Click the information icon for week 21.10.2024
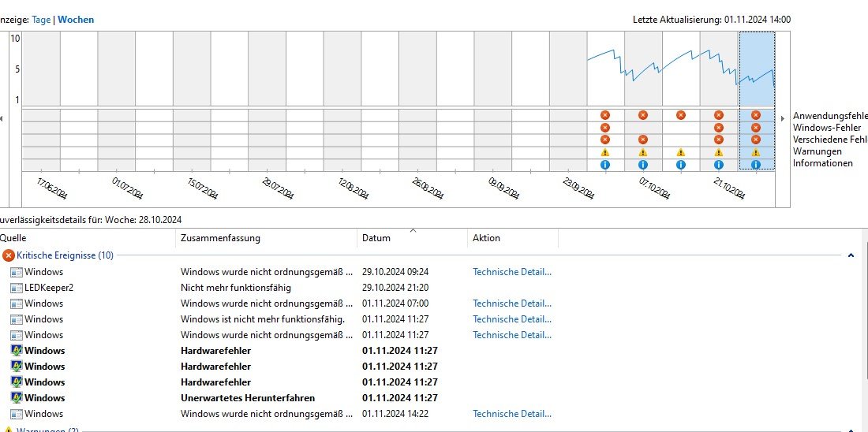This screenshot has height=432, width=868. coord(719,164)
